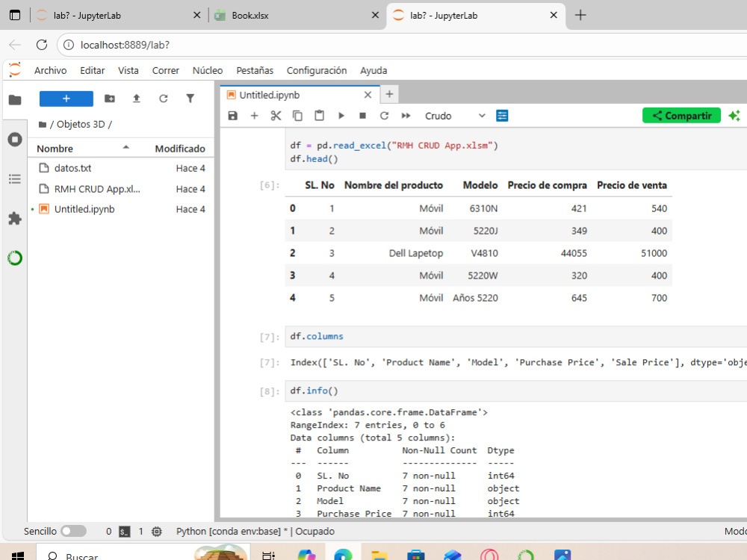Image resolution: width=747 pixels, height=560 pixels.
Task: Interrupt the kernel with stop icon
Action: point(362,116)
